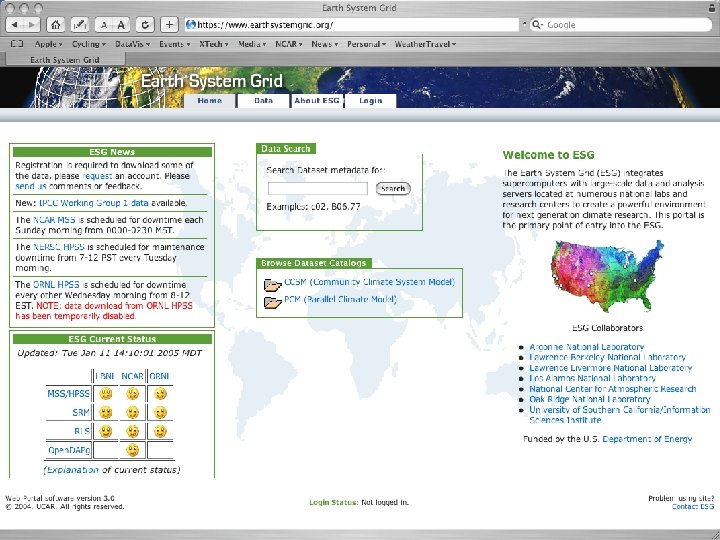Open IPCC Working Group 1 data link
The width and height of the screenshot is (720, 540).
coord(94,203)
